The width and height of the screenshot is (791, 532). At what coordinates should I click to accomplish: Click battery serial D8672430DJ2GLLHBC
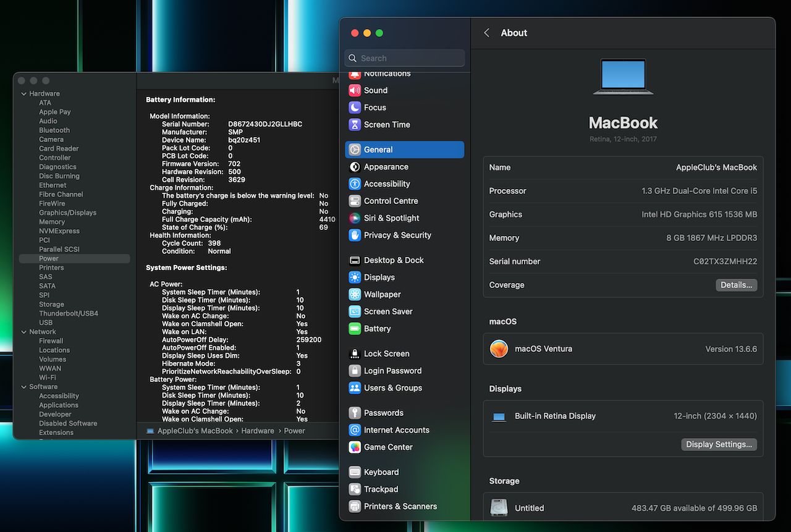[265, 124]
